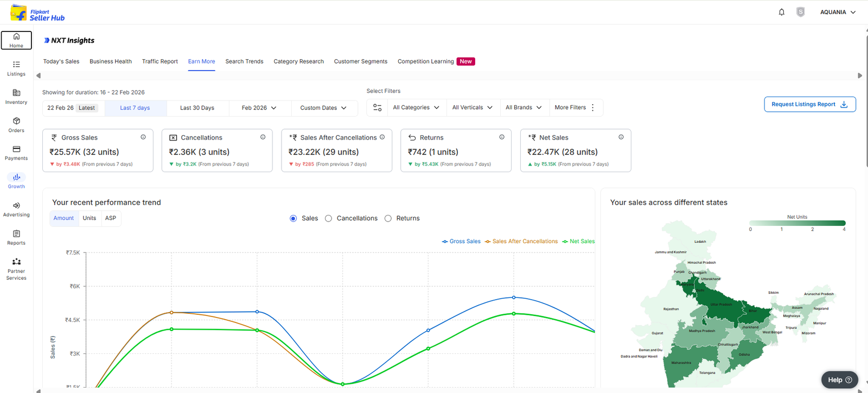Screen dimensions: 868x393
Task: Open Reports in sidebar
Action: pyautogui.click(x=16, y=238)
